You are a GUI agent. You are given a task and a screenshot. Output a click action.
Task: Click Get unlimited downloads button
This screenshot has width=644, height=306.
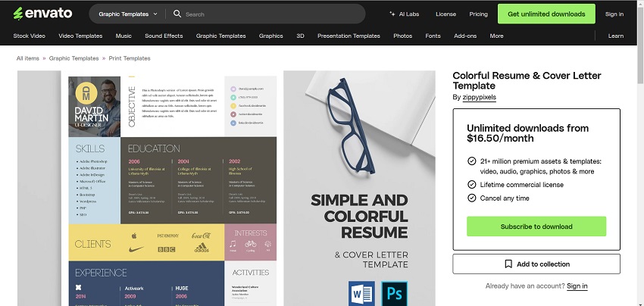(x=546, y=14)
